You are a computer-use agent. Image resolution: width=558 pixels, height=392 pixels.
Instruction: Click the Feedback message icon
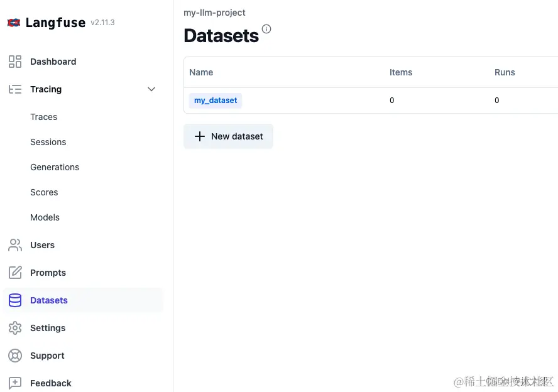pyautogui.click(x=15, y=383)
